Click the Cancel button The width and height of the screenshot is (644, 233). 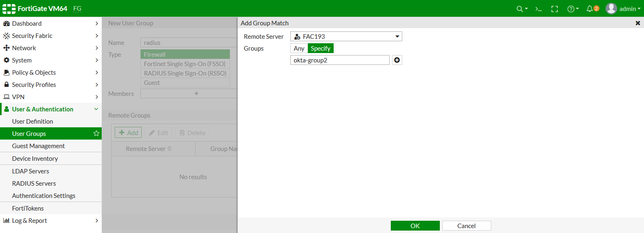[466, 226]
